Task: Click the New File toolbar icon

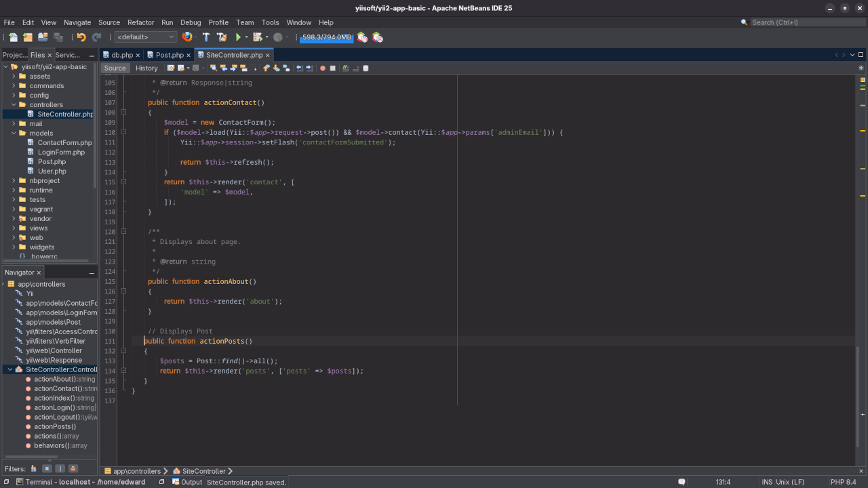Action: (12, 37)
